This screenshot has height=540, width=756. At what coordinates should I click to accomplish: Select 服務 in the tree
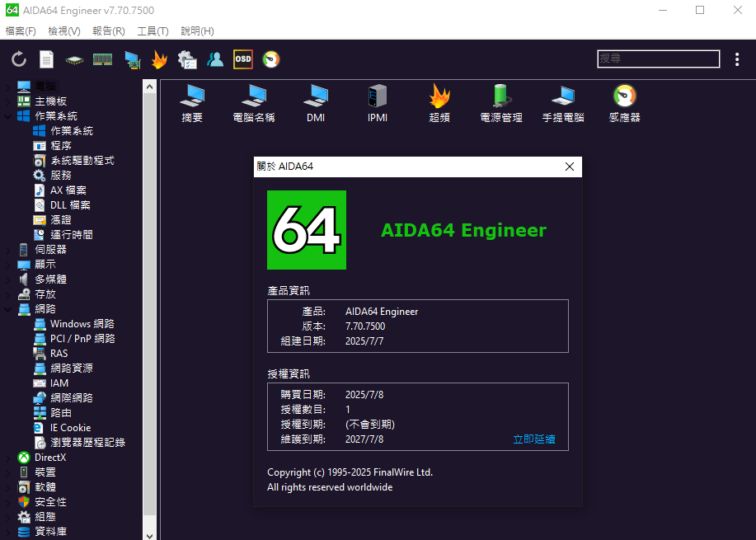point(61,176)
